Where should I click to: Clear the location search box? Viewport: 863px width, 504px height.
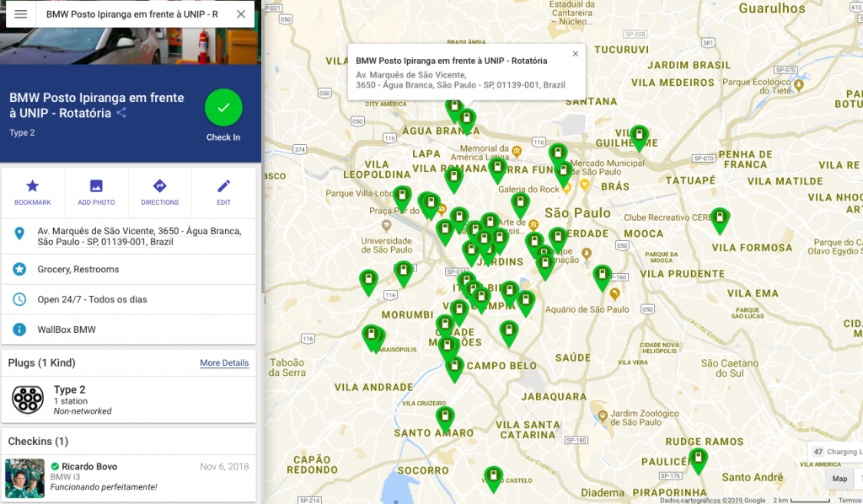[x=241, y=14]
